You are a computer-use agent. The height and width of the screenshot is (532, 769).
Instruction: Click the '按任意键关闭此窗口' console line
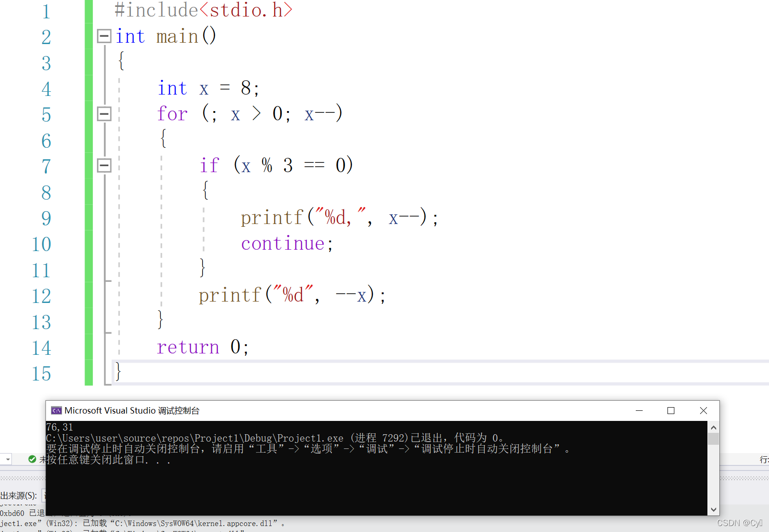tap(109, 459)
